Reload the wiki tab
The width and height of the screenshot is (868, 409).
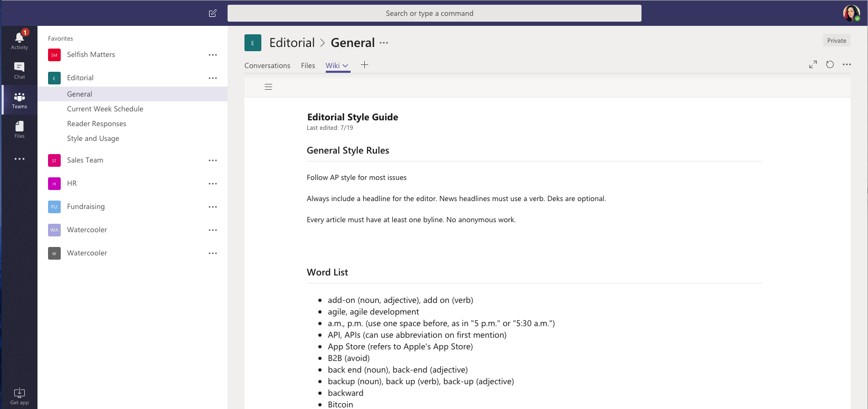tap(830, 64)
